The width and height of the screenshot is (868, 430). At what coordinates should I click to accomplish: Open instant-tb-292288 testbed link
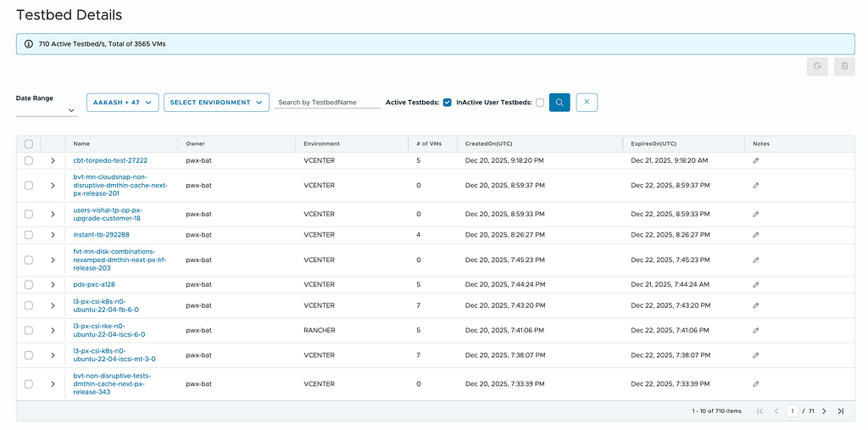[102, 235]
